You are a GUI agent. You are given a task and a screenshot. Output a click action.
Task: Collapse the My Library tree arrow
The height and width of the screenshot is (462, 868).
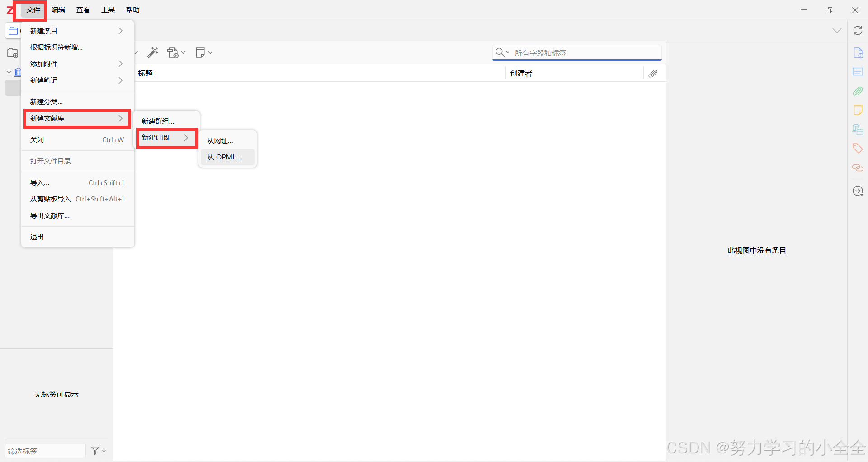(9, 72)
